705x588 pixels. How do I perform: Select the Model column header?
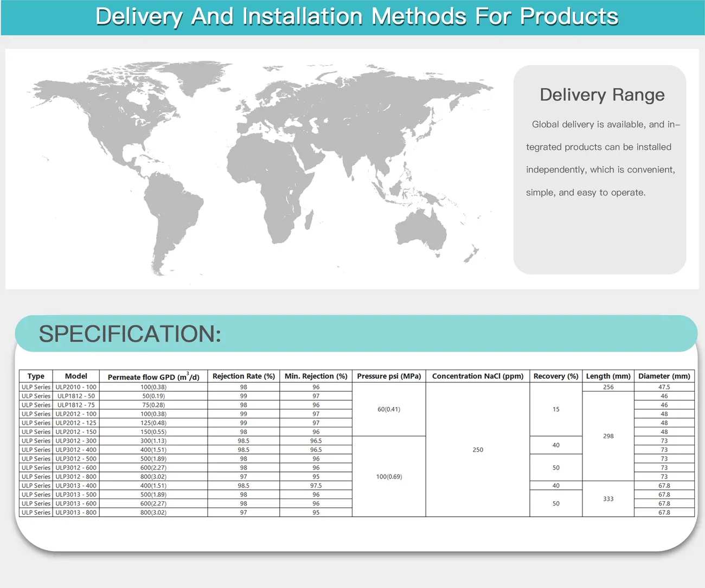click(76, 376)
